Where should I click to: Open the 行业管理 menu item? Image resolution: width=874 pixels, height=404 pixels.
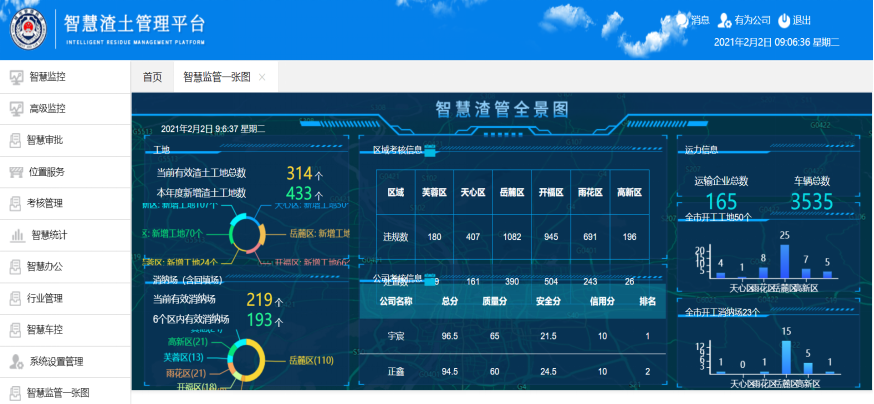click(45, 298)
